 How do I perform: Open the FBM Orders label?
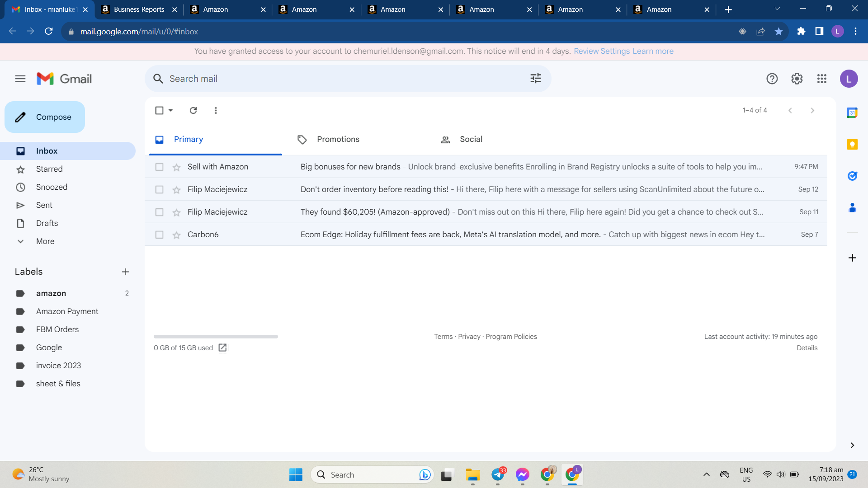tap(57, 329)
